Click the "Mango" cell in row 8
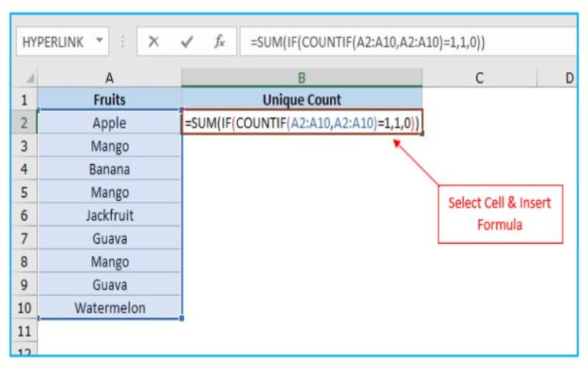 tap(109, 261)
